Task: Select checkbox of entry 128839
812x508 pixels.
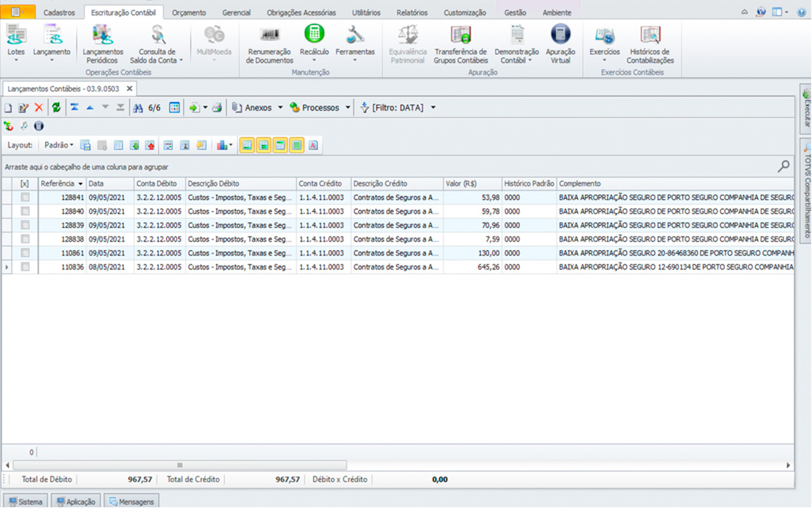Action: (25, 225)
